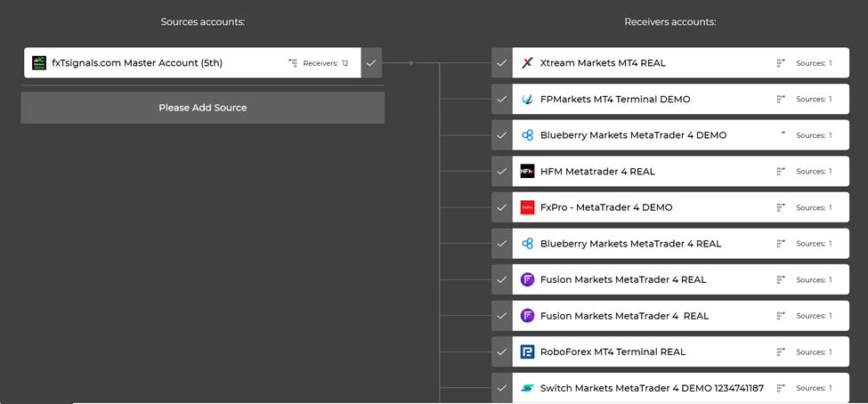The image size is (868, 404).
Task: Select the Blueberry Markets MetaTrader 4 REAL account
Action: tap(630, 244)
